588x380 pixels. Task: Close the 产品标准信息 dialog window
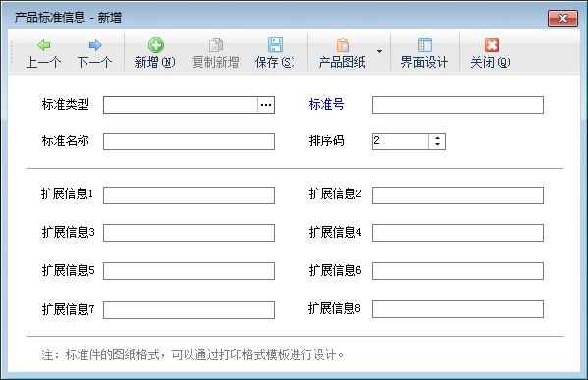pyautogui.click(x=562, y=18)
